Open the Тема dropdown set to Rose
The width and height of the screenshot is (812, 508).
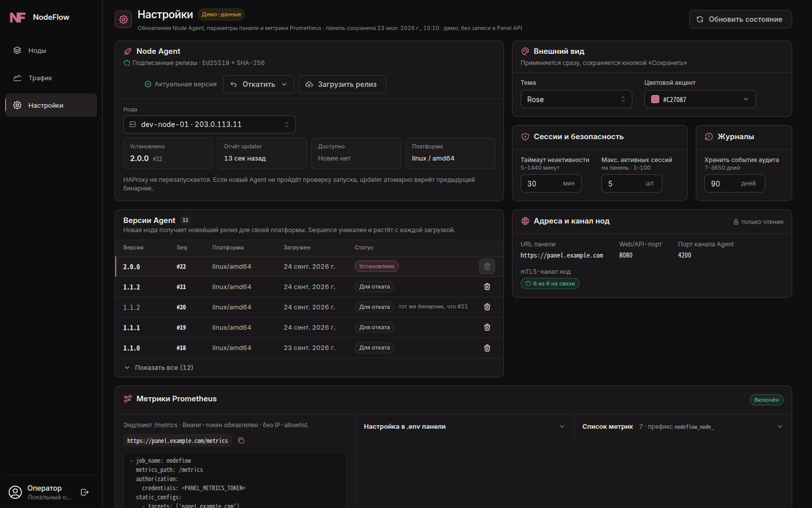[x=577, y=99]
